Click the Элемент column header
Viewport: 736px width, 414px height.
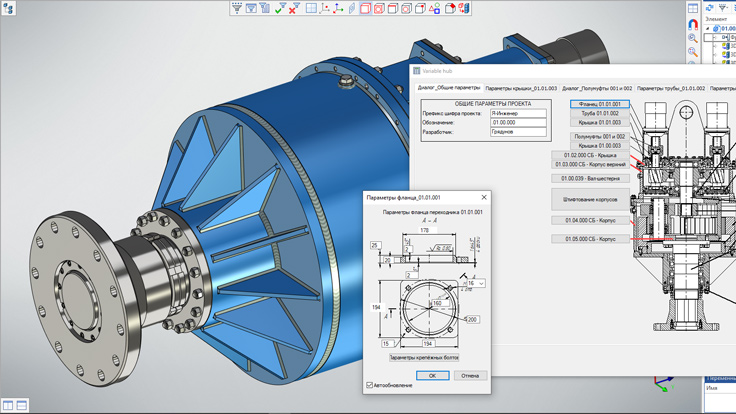[x=718, y=19]
